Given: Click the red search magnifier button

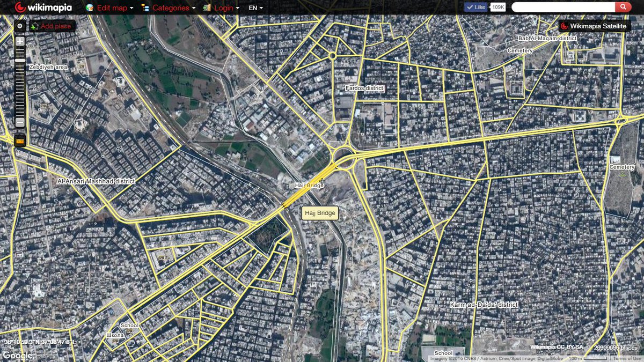Looking at the screenshot, I should 623,7.
